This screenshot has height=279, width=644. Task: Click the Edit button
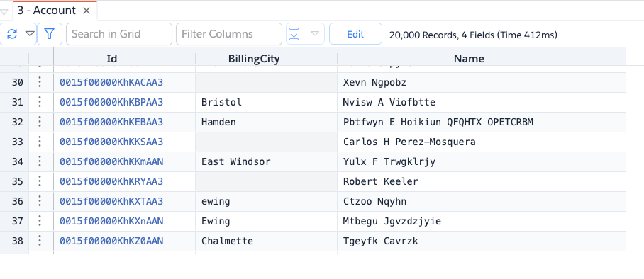[355, 34]
